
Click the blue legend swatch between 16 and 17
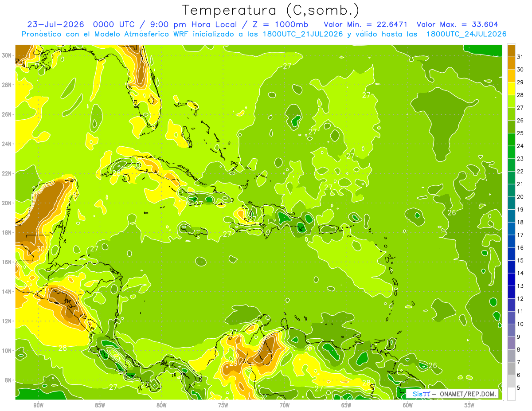pyautogui.click(x=511, y=241)
